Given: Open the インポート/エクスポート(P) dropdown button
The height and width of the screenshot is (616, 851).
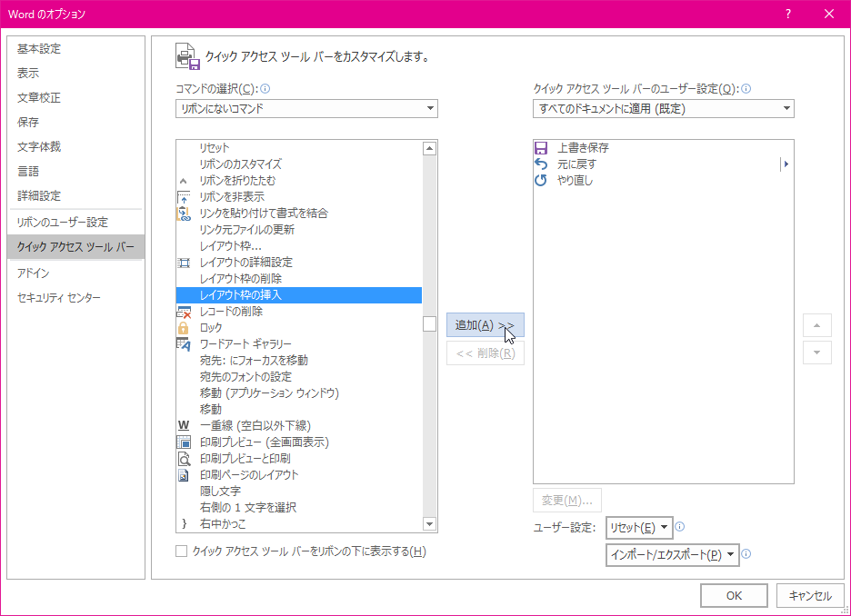Looking at the screenshot, I should click(673, 555).
